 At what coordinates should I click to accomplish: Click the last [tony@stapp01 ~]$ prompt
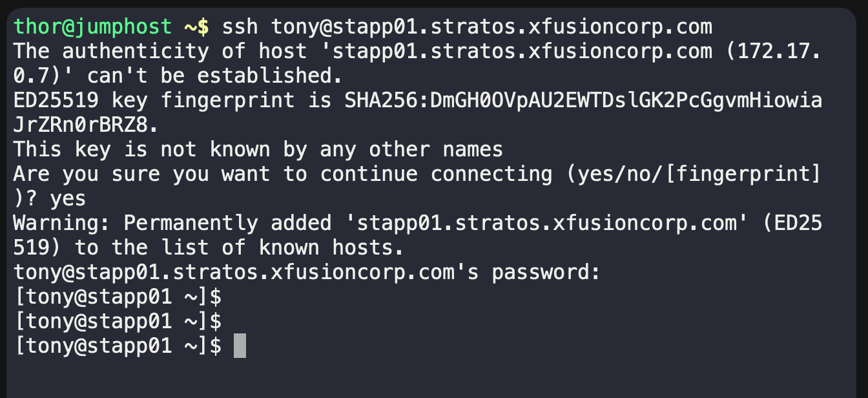(x=118, y=346)
